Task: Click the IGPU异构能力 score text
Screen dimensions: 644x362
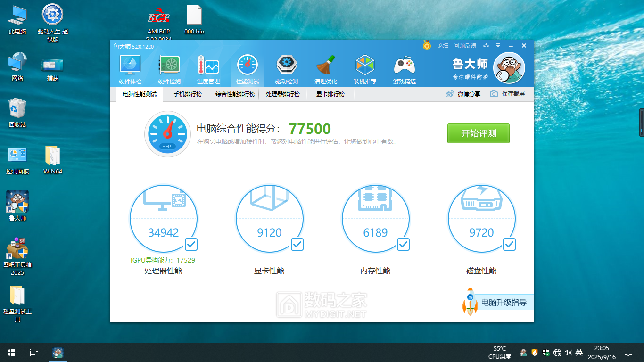Action: tap(163, 260)
